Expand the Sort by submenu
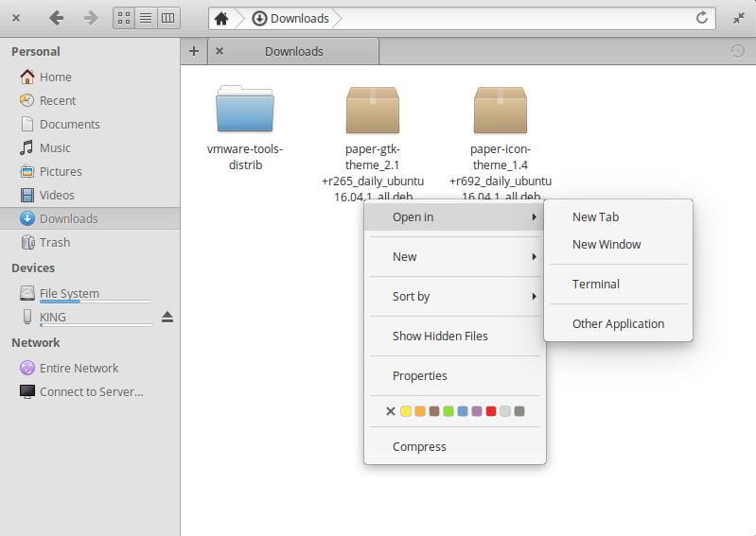756x536 pixels. tap(455, 296)
